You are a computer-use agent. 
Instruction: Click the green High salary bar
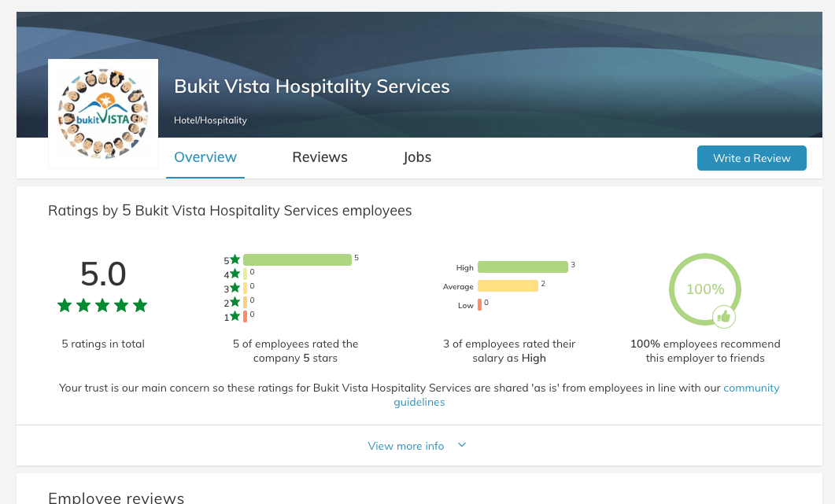click(523, 267)
